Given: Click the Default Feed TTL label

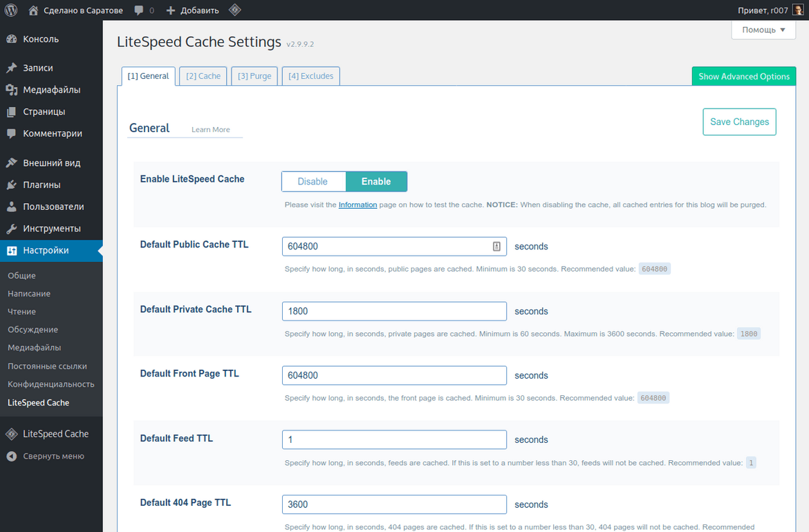Looking at the screenshot, I should (176, 438).
